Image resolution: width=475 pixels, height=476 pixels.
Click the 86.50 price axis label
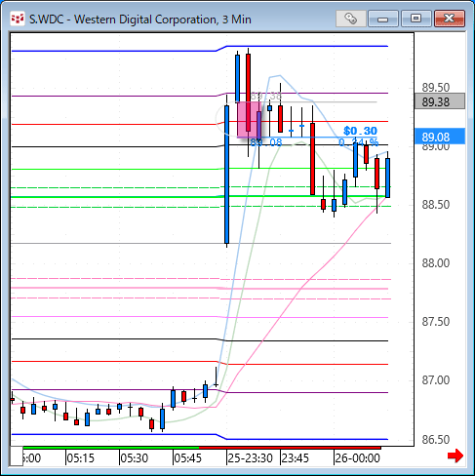pos(436,440)
